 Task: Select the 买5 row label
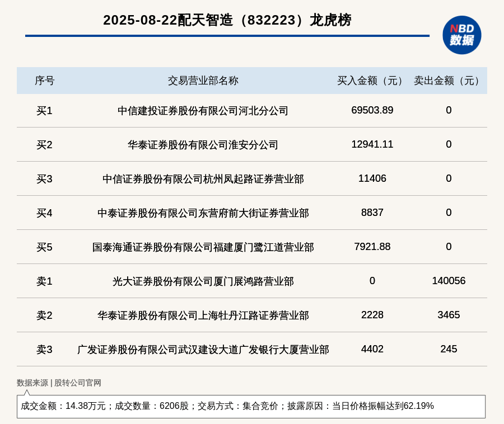(x=44, y=247)
